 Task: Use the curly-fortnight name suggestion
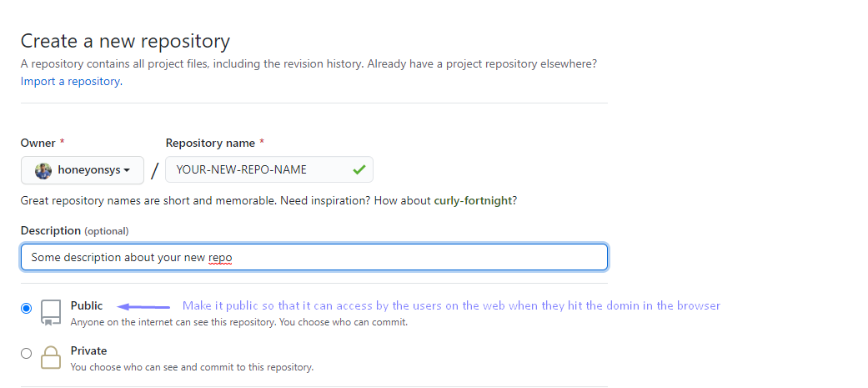(x=473, y=200)
